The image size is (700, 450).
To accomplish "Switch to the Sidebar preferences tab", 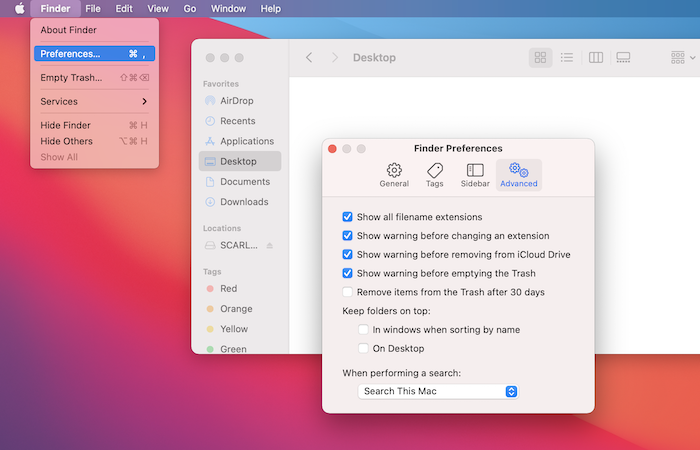I will point(475,175).
